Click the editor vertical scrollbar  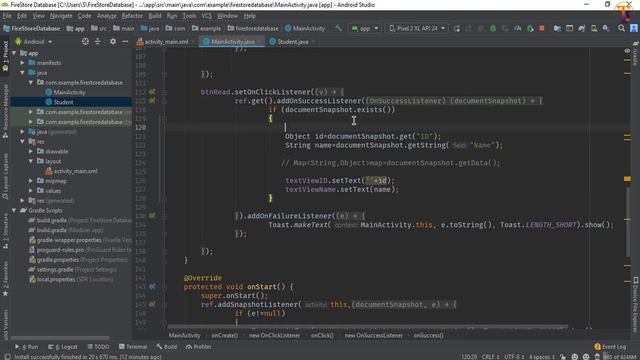(628, 222)
